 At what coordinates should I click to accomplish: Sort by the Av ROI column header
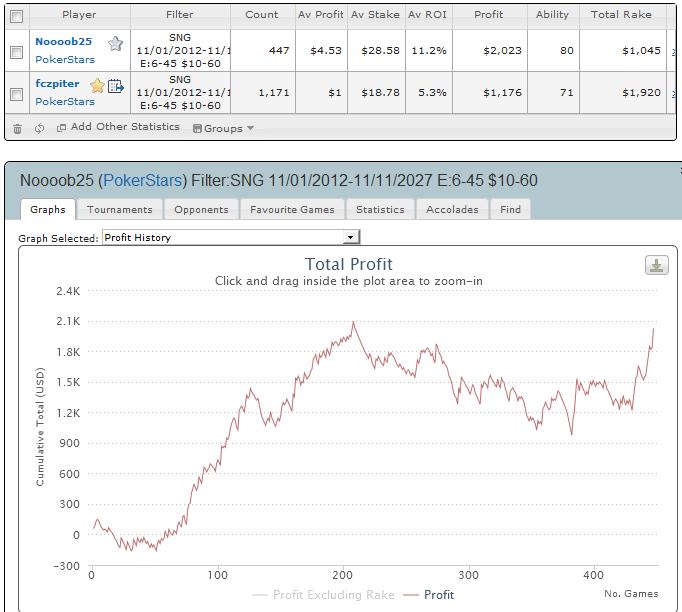point(428,15)
